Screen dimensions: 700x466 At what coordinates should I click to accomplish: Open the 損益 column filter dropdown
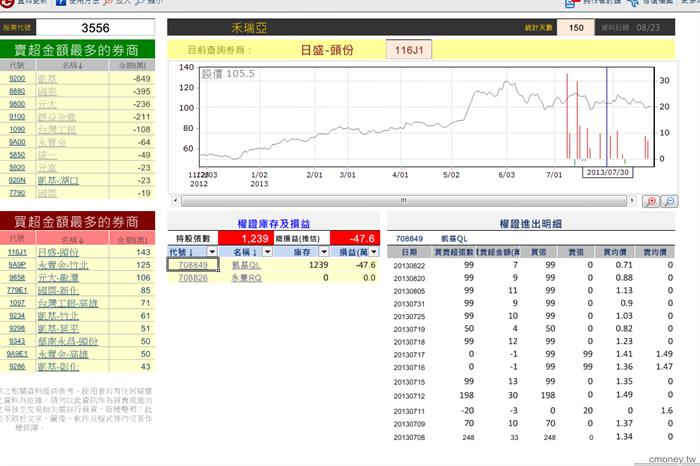(x=374, y=252)
